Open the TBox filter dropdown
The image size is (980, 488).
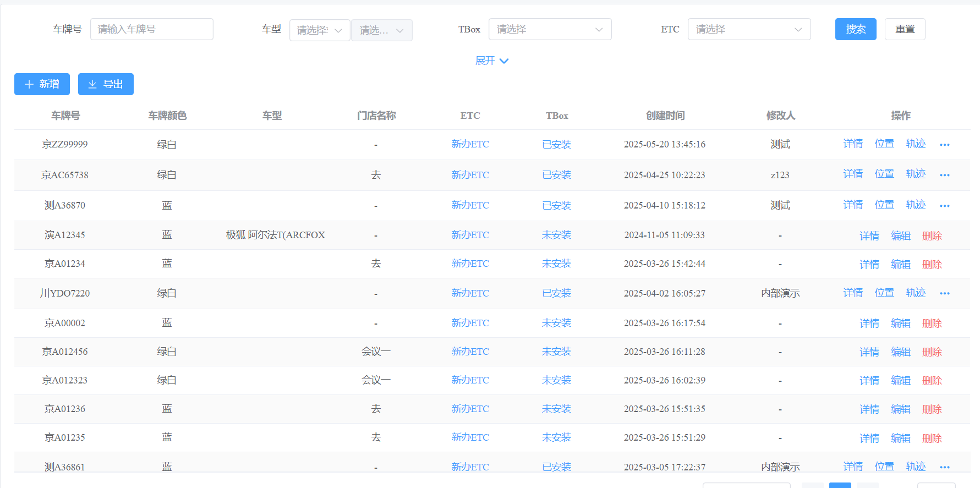pos(550,29)
